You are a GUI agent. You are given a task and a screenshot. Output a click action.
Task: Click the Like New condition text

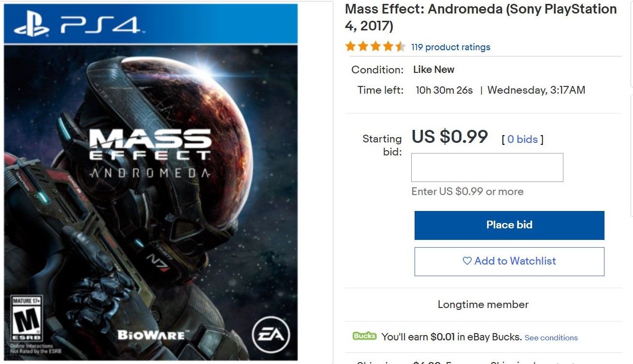[433, 70]
